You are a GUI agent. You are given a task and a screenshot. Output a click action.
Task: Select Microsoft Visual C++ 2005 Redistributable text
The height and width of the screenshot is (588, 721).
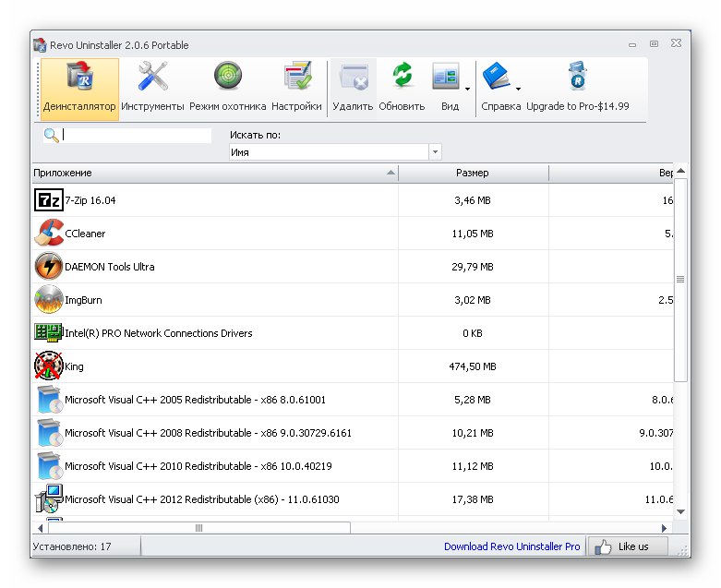[x=195, y=400]
